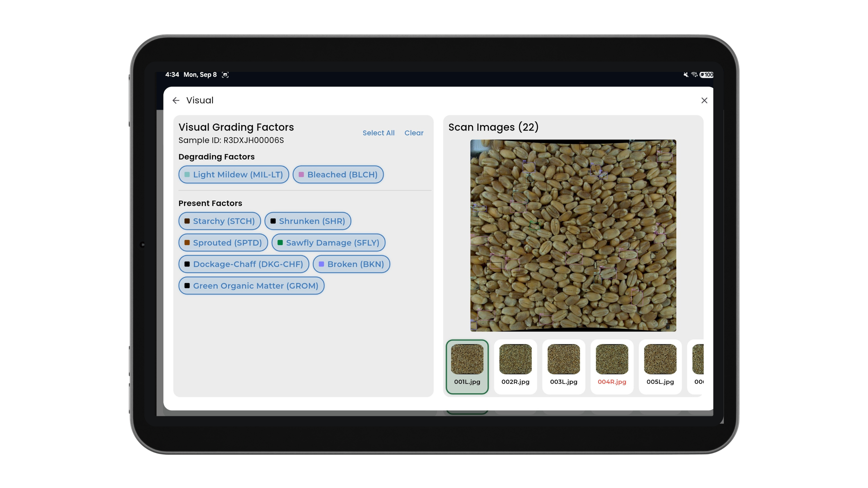
Task: Click the purple Broken (BKN) color swatch
Action: (x=322, y=264)
